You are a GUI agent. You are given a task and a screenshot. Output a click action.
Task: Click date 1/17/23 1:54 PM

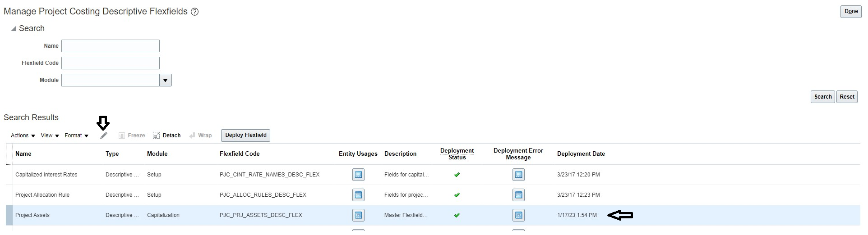[577, 215]
